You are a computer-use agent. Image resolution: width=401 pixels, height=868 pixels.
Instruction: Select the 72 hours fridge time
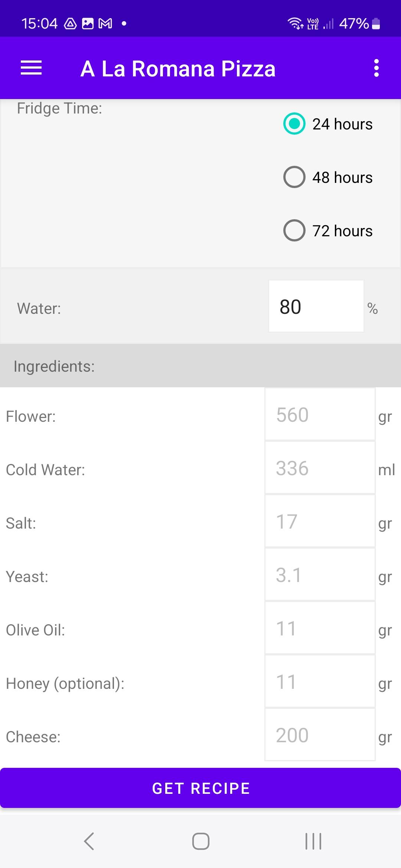pos(328,230)
